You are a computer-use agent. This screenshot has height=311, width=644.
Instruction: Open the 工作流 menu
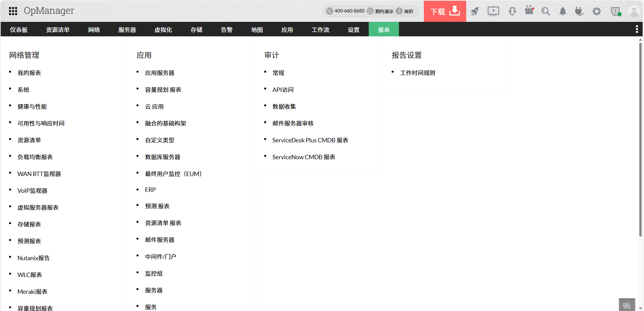click(x=320, y=30)
